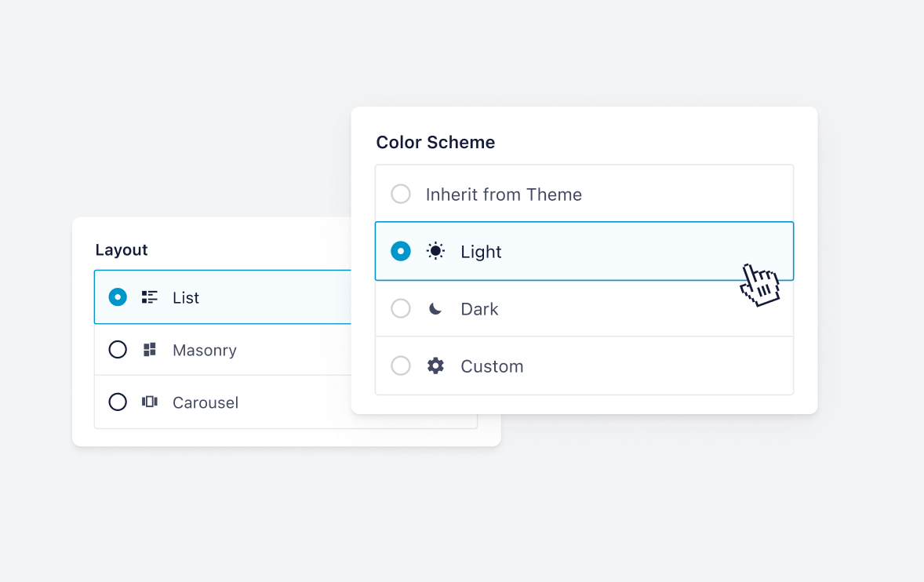Click the sun icon beside Light

click(435, 251)
